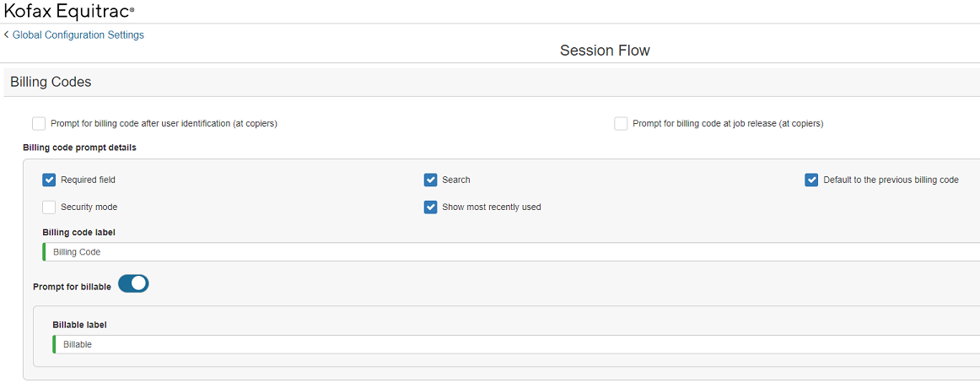Click the back chevron arrow icon
980x388 pixels.
tap(7, 35)
